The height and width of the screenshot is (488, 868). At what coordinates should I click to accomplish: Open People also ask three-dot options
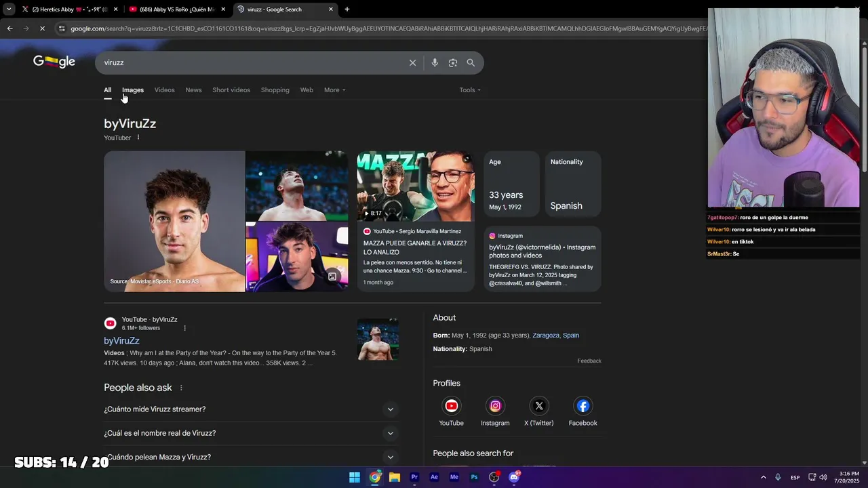pyautogui.click(x=181, y=388)
